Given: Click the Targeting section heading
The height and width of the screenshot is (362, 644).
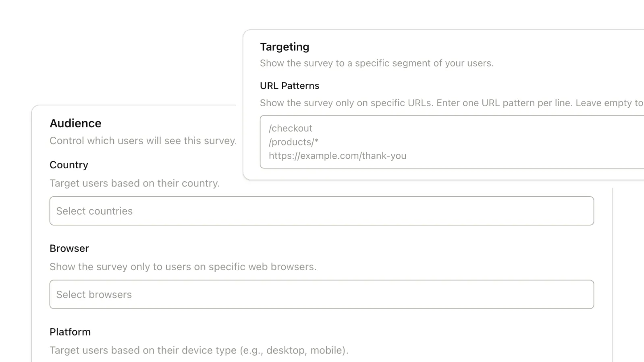Looking at the screenshot, I should pyautogui.click(x=285, y=47).
